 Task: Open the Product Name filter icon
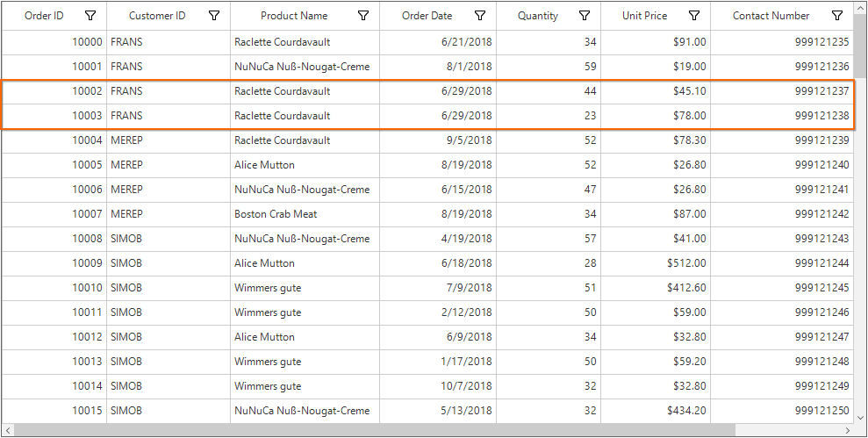tap(363, 16)
